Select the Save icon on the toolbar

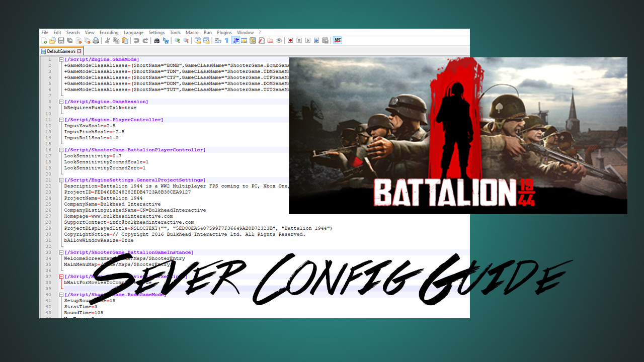pyautogui.click(x=61, y=41)
